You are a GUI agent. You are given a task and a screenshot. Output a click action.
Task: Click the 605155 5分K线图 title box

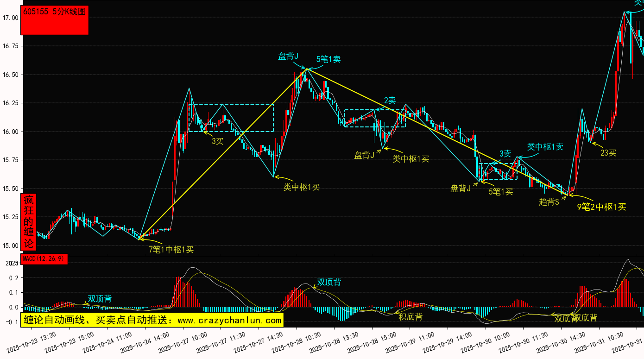coord(54,20)
